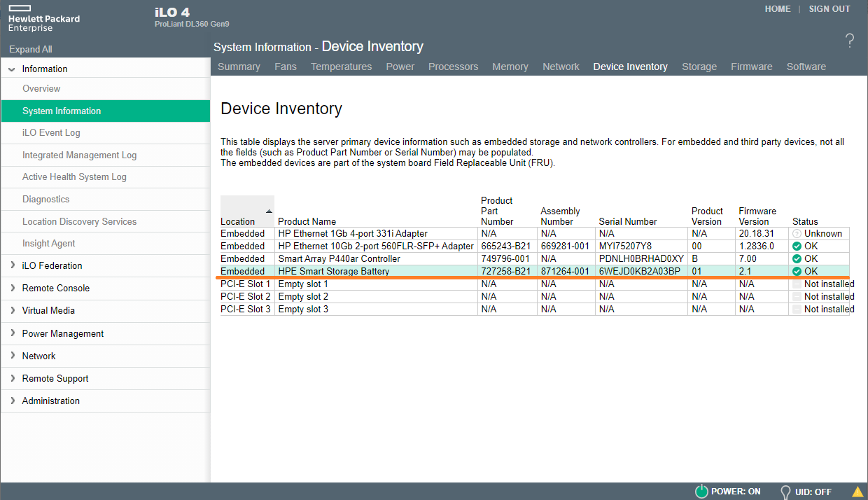Click the Not installed icon for PCI-E Slot 1
The width and height of the screenshot is (868, 500).
coord(797,284)
